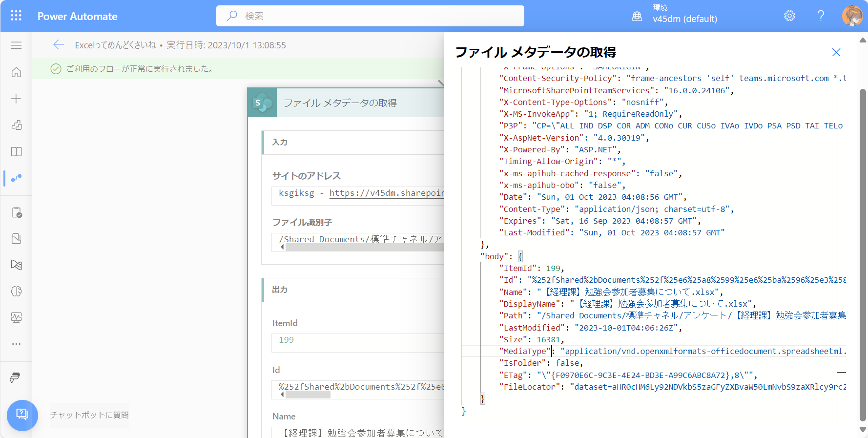Click the scroll-down arrow of the panel
The height and width of the screenshot is (438, 868).
point(863,430)
